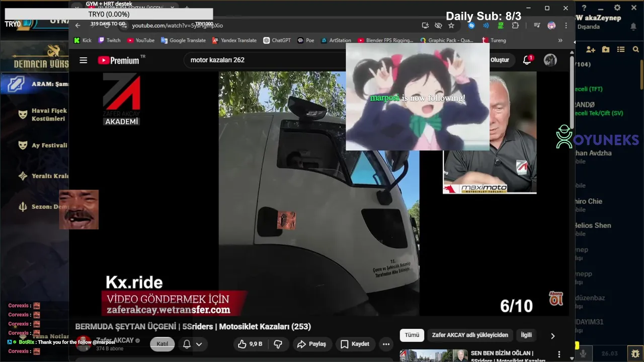Open notification preference dropdown arrow
Viewport: 644px width, 362px height.
point(199,344)
